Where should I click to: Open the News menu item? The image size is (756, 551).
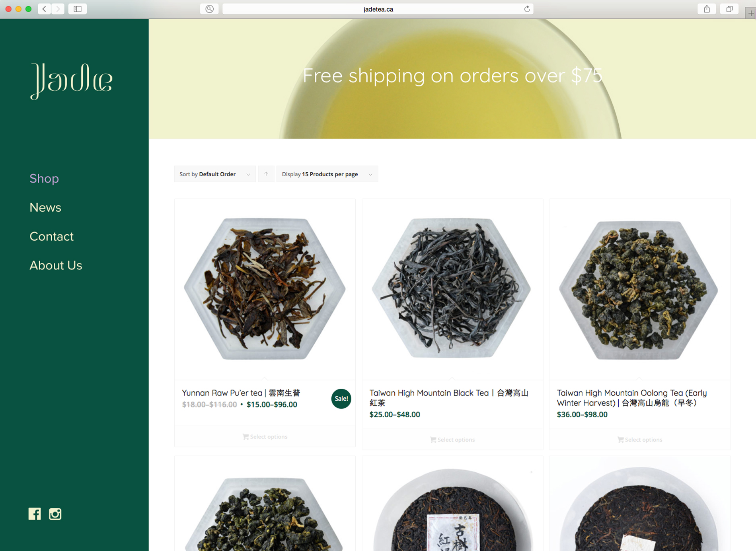[x=45, y=207]
